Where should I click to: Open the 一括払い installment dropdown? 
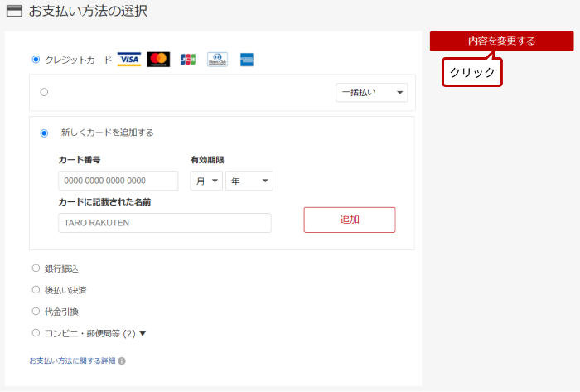tap(372, 93)
